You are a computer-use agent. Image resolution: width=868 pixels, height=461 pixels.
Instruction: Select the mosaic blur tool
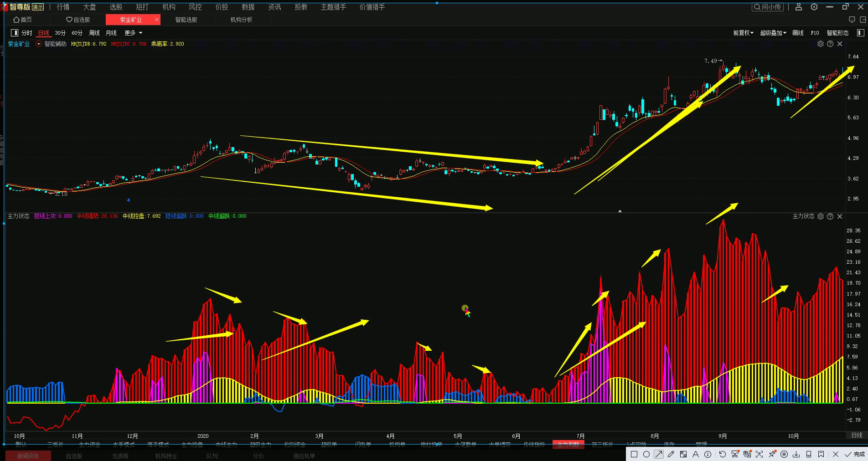coord(683,454)
